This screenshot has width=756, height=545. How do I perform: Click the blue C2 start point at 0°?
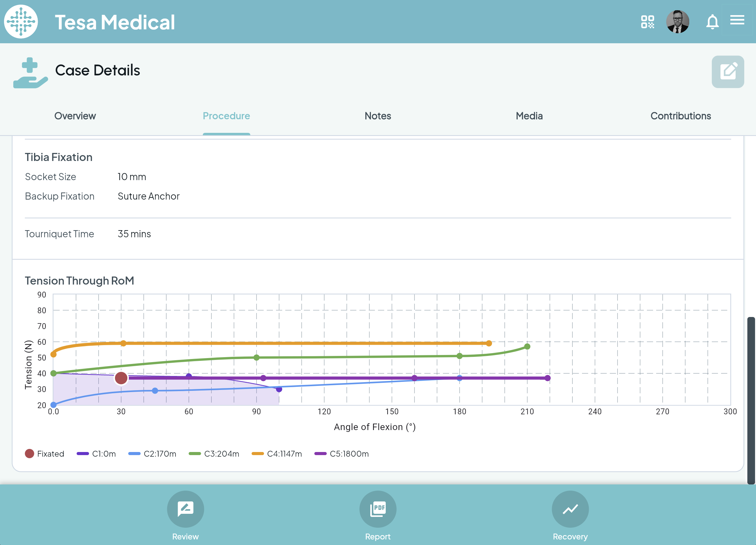53,405
